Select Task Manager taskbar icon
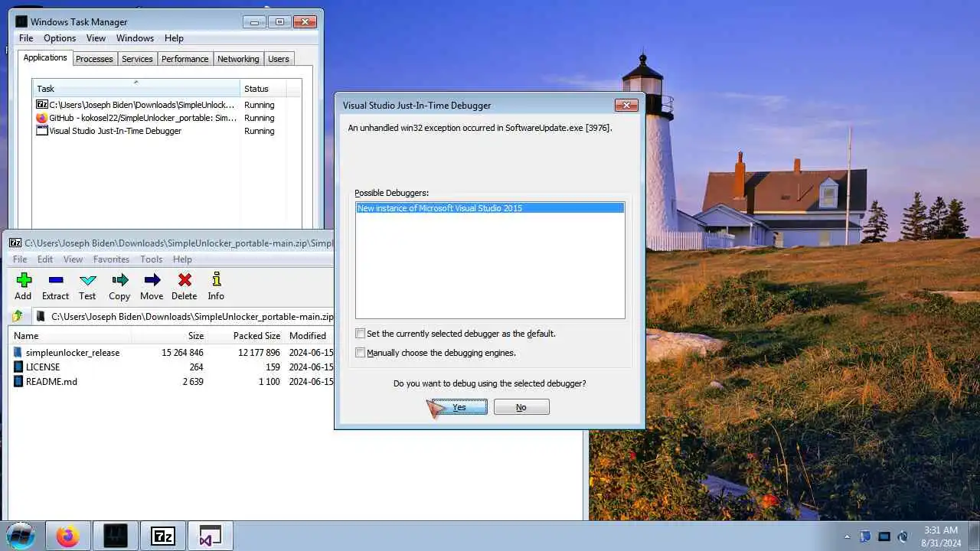This screenshot has width=980, height=551. [116, 536]
